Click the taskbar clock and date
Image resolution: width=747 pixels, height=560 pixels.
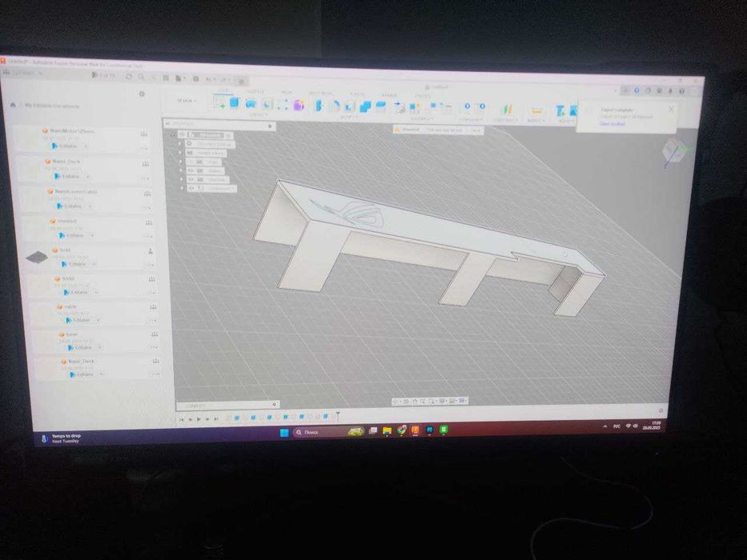[651, 426]
